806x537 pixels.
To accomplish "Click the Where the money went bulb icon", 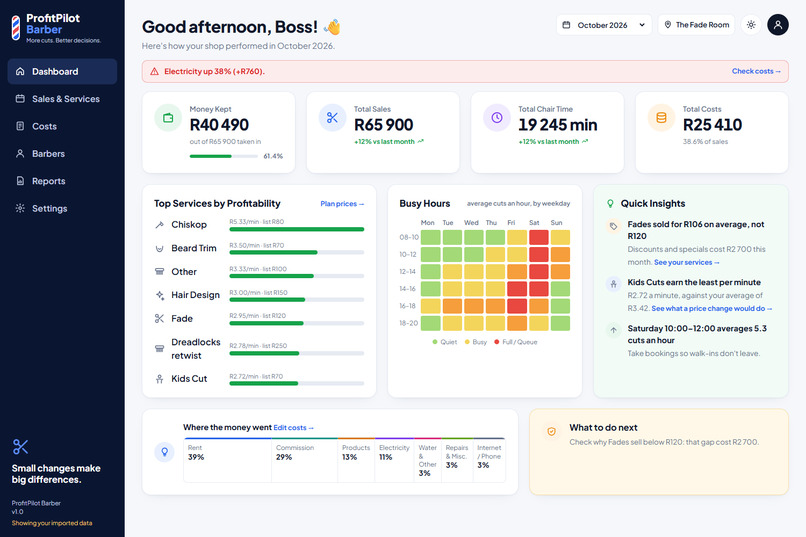I will 164,452.
